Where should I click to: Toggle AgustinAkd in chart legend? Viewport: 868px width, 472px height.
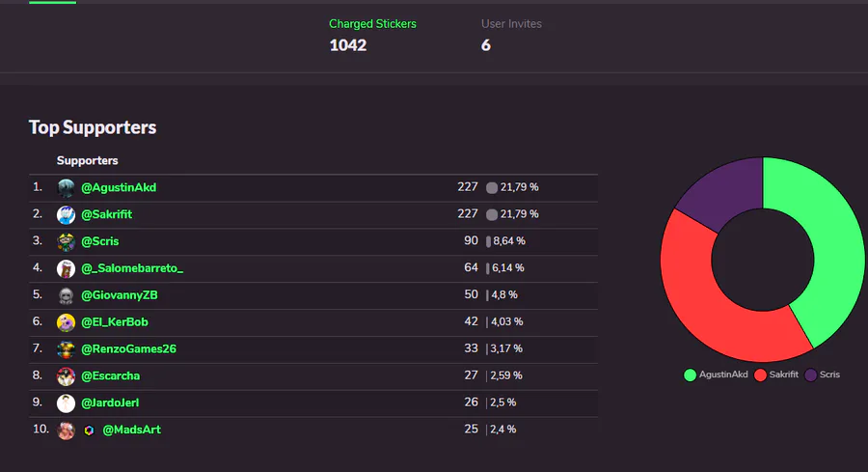coord(716,375)
